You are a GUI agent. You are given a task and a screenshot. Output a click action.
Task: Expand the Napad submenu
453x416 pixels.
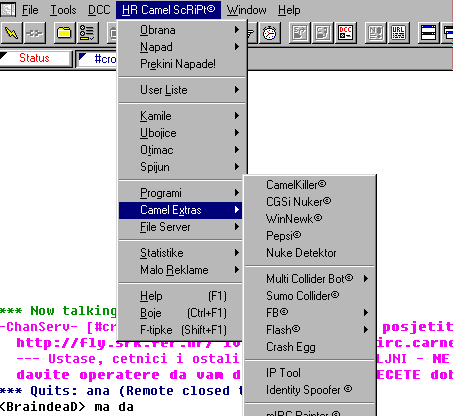182,47
